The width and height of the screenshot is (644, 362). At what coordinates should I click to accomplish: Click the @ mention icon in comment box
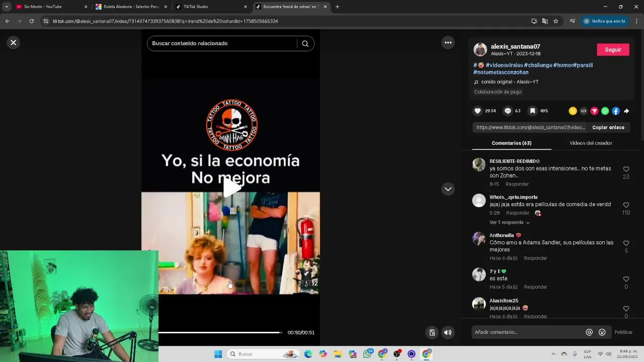[x=589, y=332]
